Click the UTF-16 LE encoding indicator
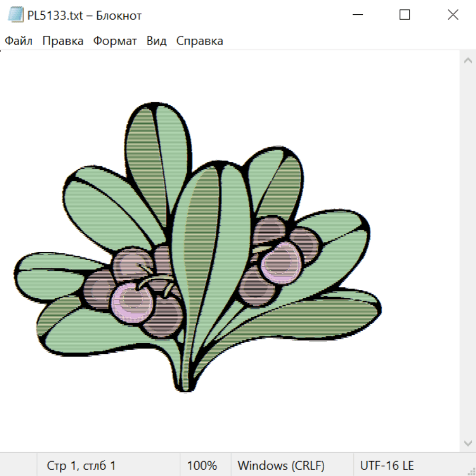 tap(387, 466)
